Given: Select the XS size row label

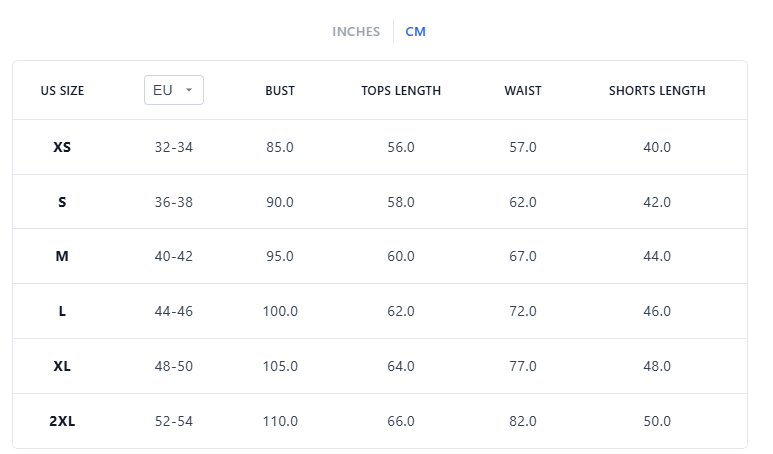Looking at the screenshot, I should (x=62, y=147).
